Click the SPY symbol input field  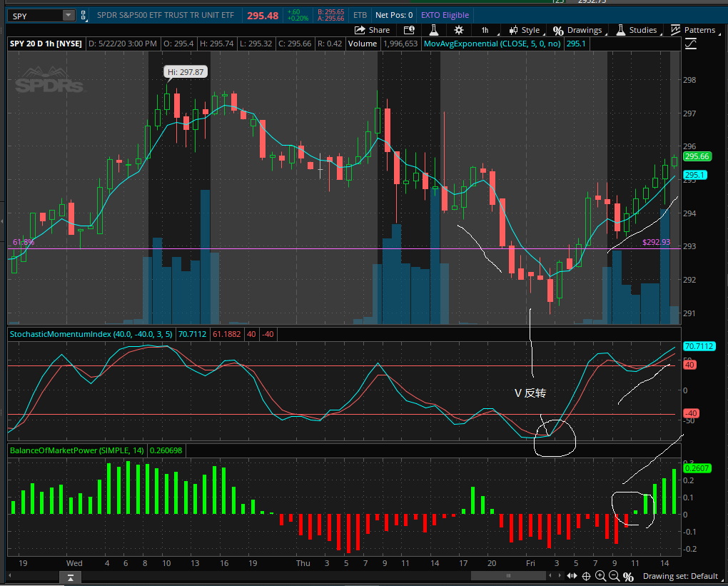pos(35,16)
